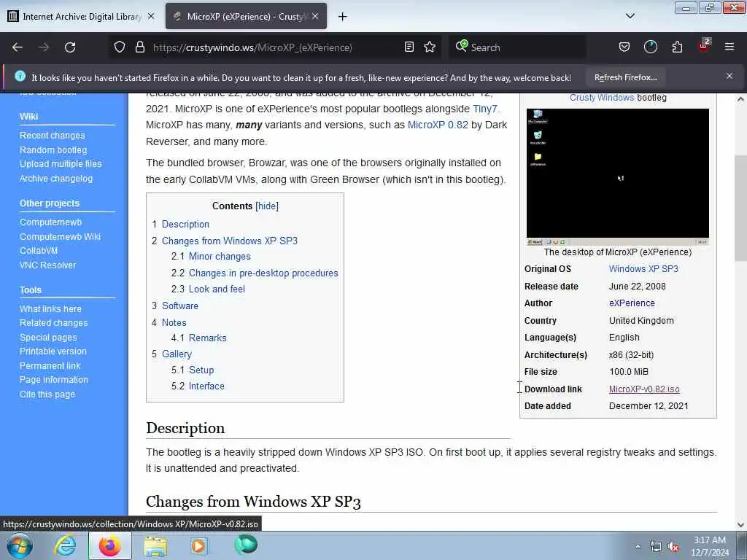Viewport: 747px width, 560px height.
Task: Go to 5.2 Interface section
Action: point(206,386)
